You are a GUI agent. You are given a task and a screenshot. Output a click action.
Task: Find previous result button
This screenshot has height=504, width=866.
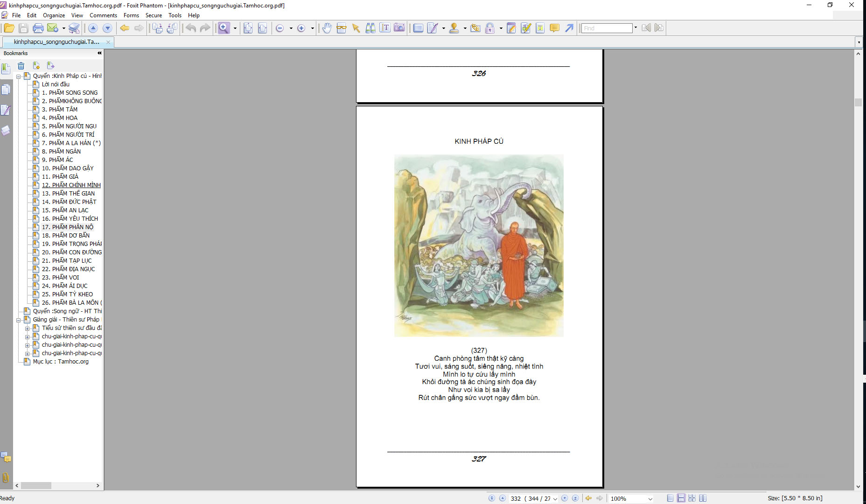click(x=646, y=28)
